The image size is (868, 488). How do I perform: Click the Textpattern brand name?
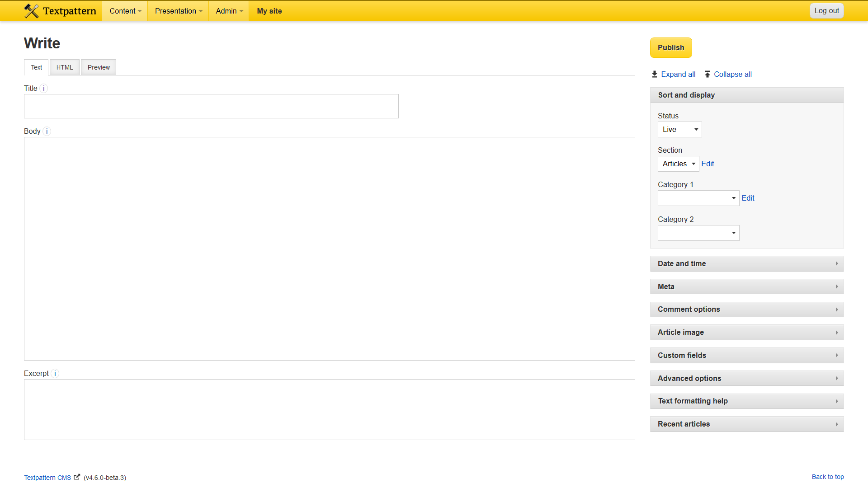click(x=70, y=11)
